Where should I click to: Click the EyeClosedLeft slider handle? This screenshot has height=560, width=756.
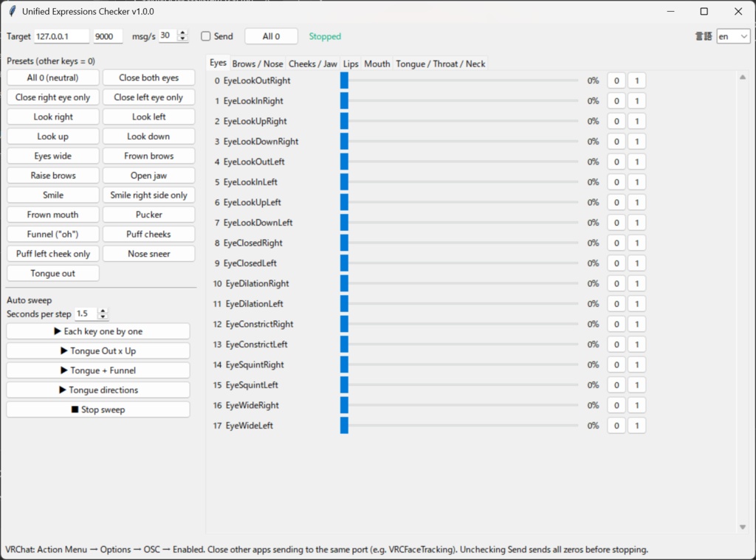pos(344,263)
